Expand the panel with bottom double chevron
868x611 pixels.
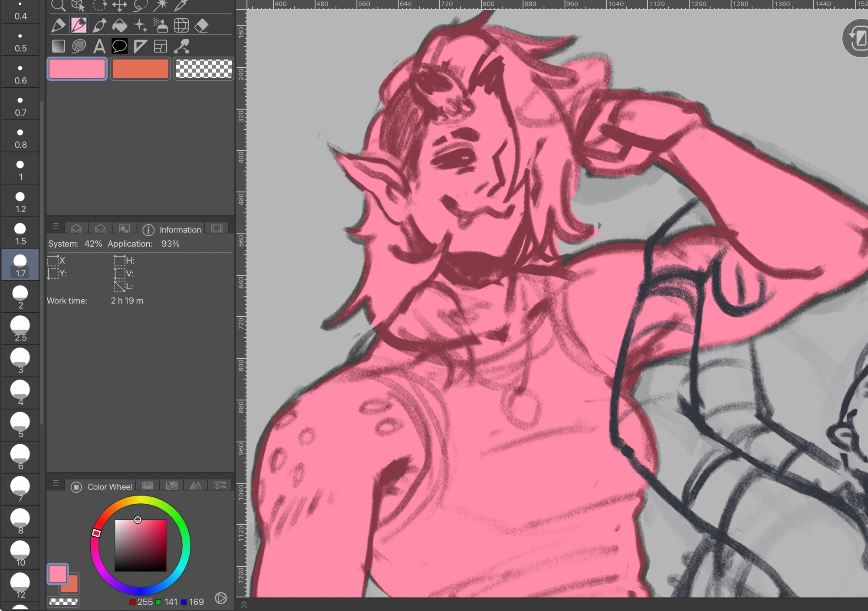[244, 604]
